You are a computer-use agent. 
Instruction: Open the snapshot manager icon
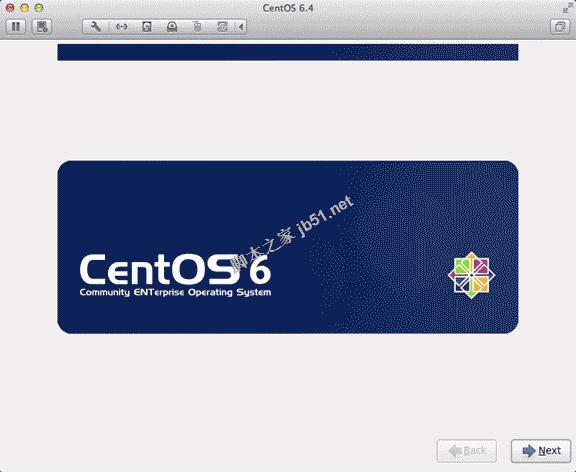pos(42,27)
